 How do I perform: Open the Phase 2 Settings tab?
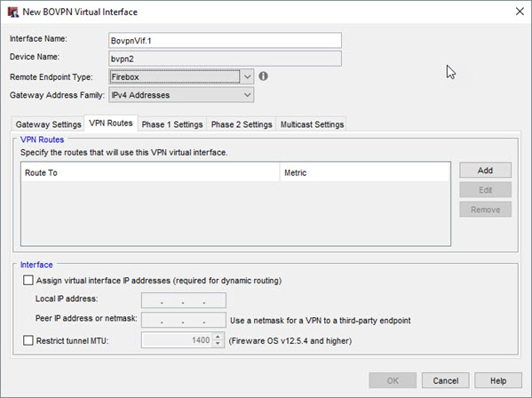(x=242, y=124)
